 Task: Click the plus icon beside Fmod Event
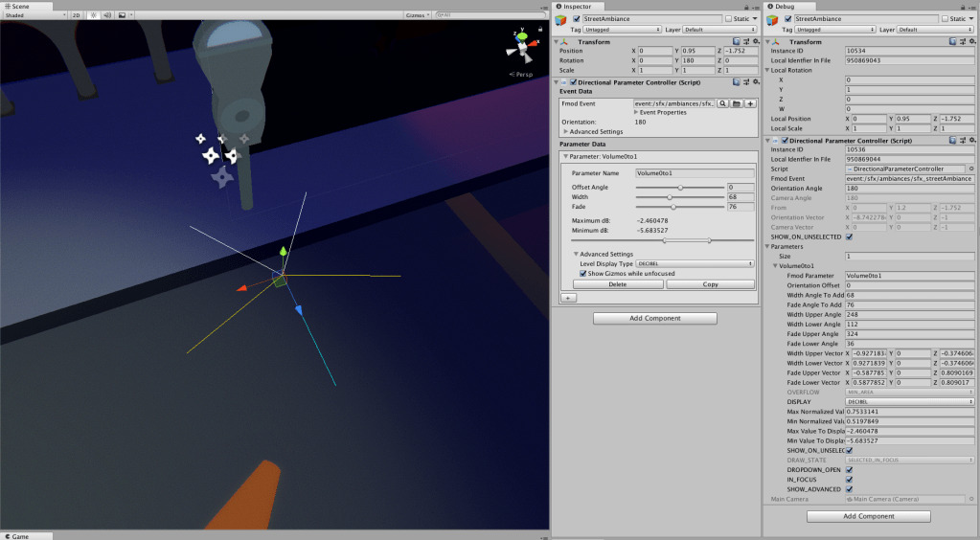[751, 102]
